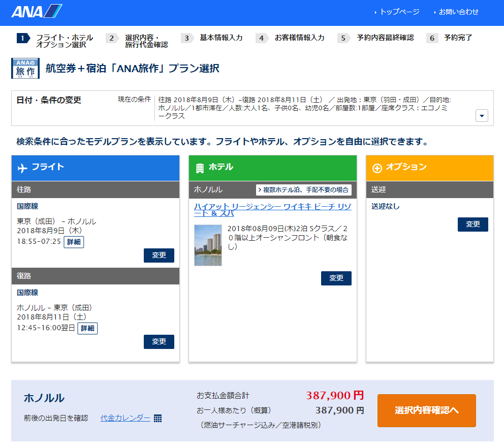This screenshot has width=504, height=448.
Task: Click the ANA旅作 logo badge
Action: (25, 68)
